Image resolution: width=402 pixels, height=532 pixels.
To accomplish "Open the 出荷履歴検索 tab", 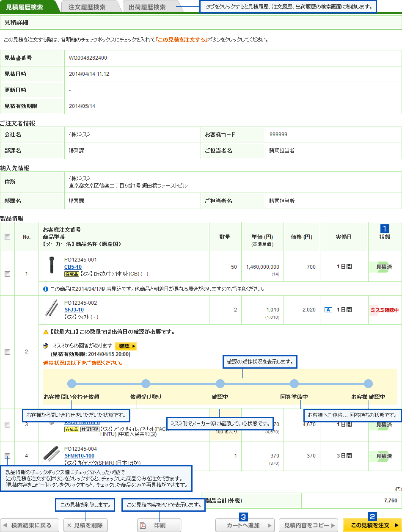I will pos(147,7).
